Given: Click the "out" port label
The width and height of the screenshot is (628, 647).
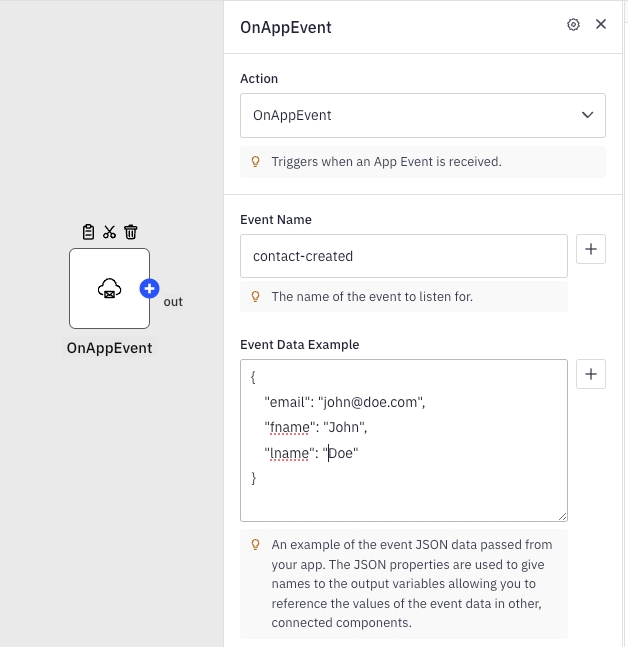Looking at the screenshot, I should point(173,301).
